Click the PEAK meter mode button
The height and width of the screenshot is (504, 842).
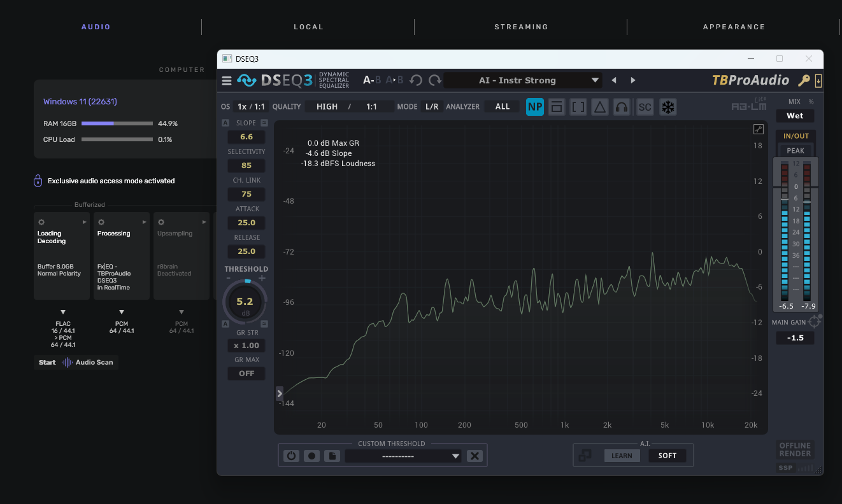tap(796, 151)
